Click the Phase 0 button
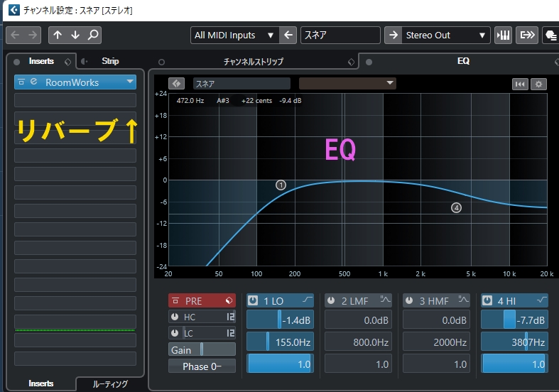559x392 pixels. coord(202,366)
